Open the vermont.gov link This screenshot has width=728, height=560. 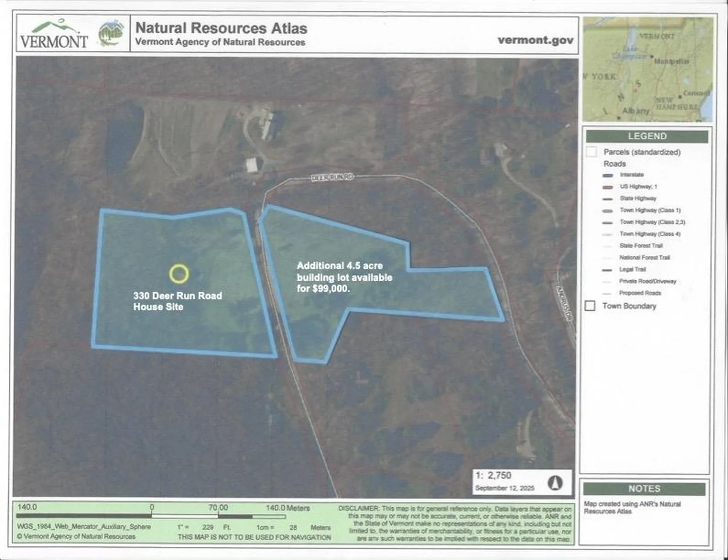[535, 39]
